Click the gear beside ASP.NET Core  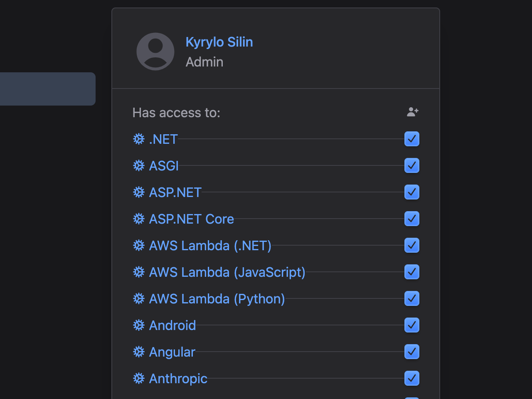tap(138, 219)
